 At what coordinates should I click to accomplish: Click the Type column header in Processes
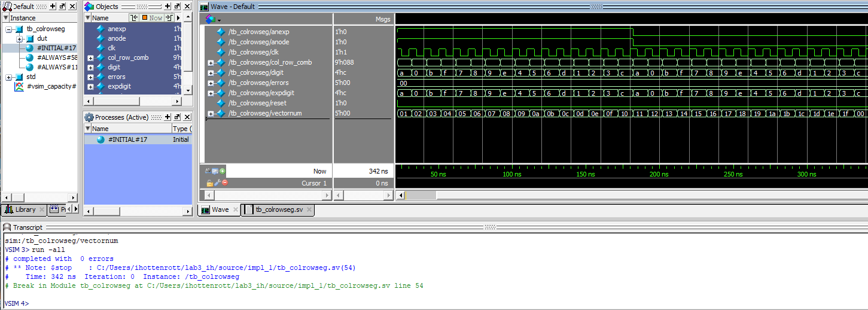[181, 129]
